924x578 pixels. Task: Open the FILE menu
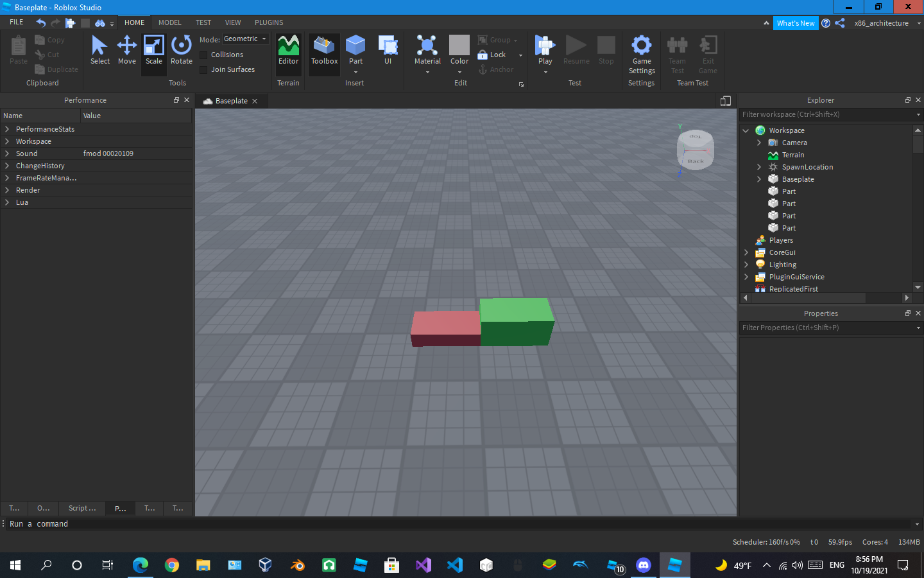pyautogui.click(x=17, y=22)
